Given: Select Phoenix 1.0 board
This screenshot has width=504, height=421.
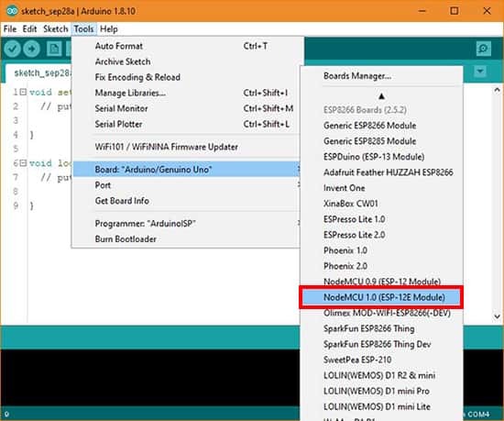Looking at the screenshot, I should (x=381, y=250).
